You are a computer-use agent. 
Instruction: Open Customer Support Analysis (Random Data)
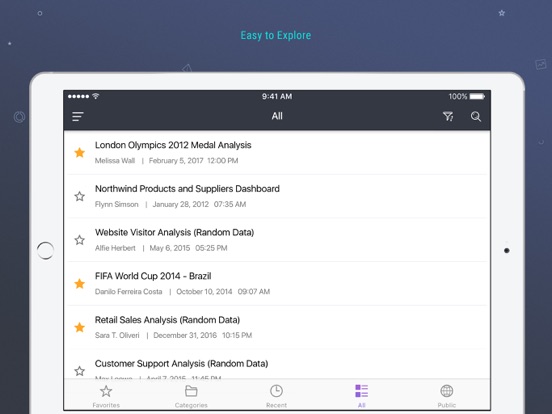(277, 364)
